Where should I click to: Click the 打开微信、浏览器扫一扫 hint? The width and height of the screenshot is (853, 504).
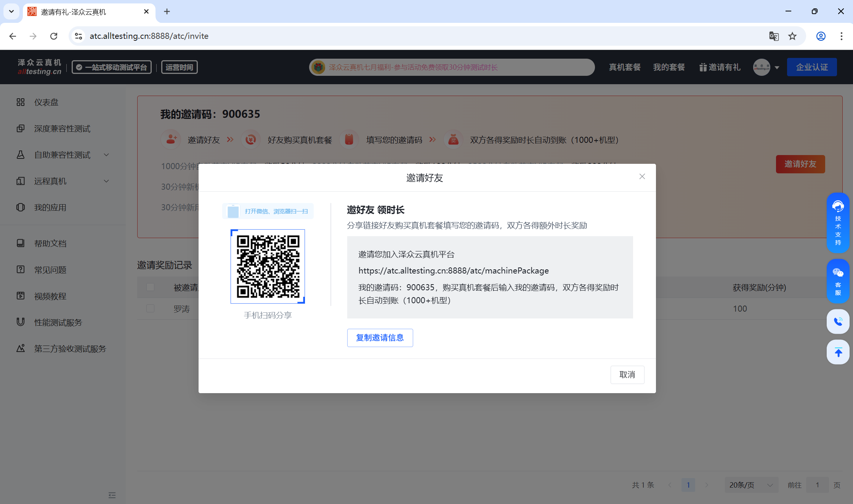pos(268,211)
